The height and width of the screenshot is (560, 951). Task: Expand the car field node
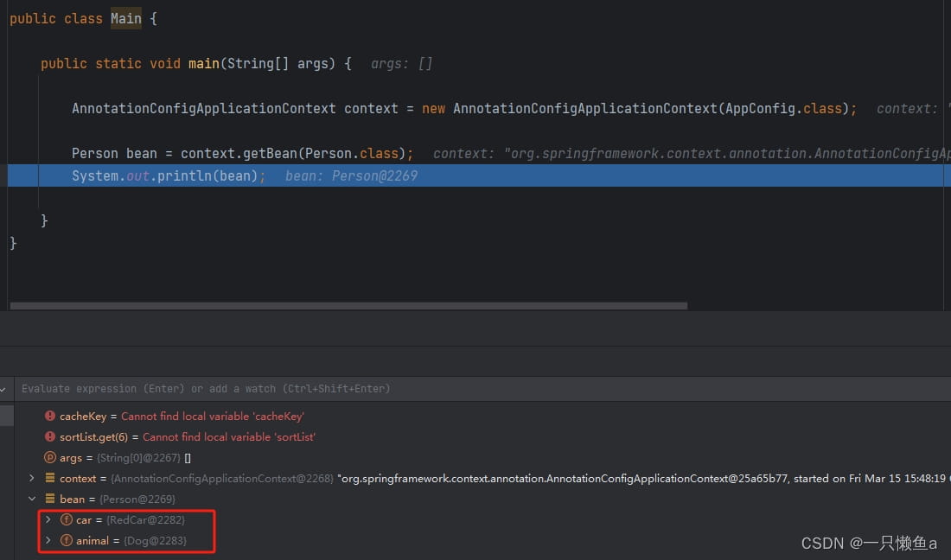[48, 519]
